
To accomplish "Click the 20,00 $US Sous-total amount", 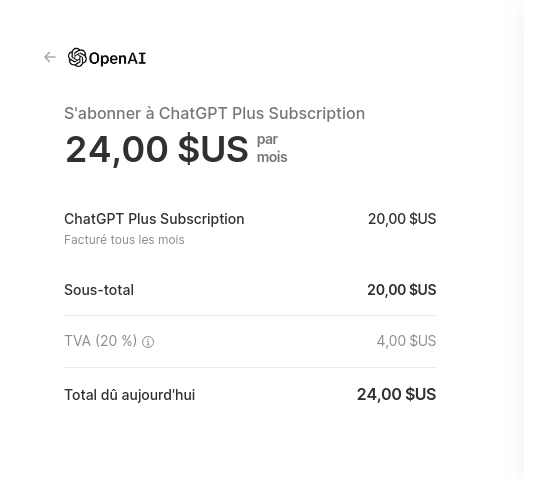I will (402, 290).
